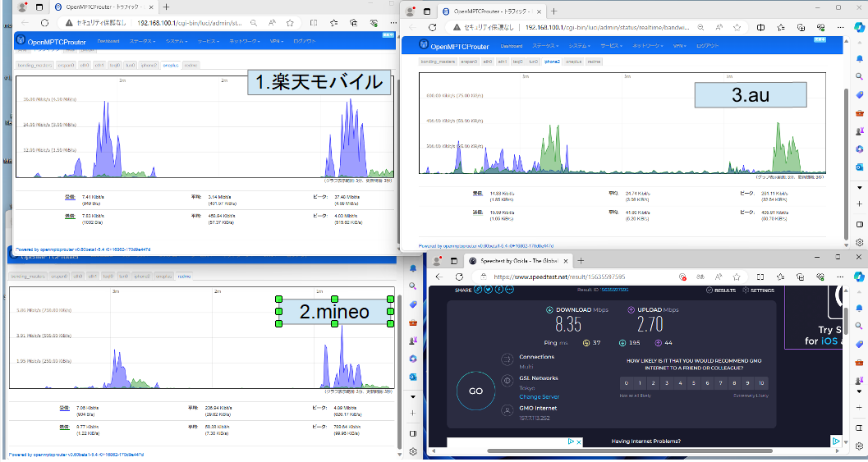Open shopping tag in au window sidebar
This screenshot has height=462, width=868.
click(859, 94)
